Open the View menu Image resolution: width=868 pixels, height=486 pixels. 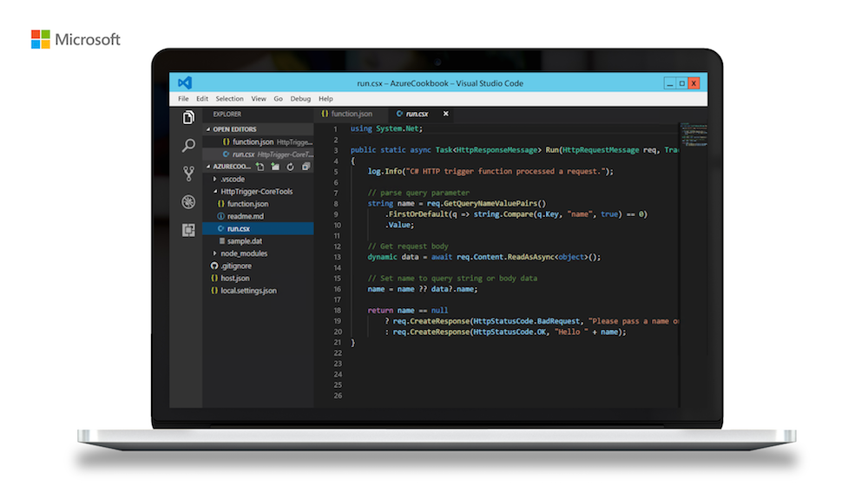[x=259, y=99]
